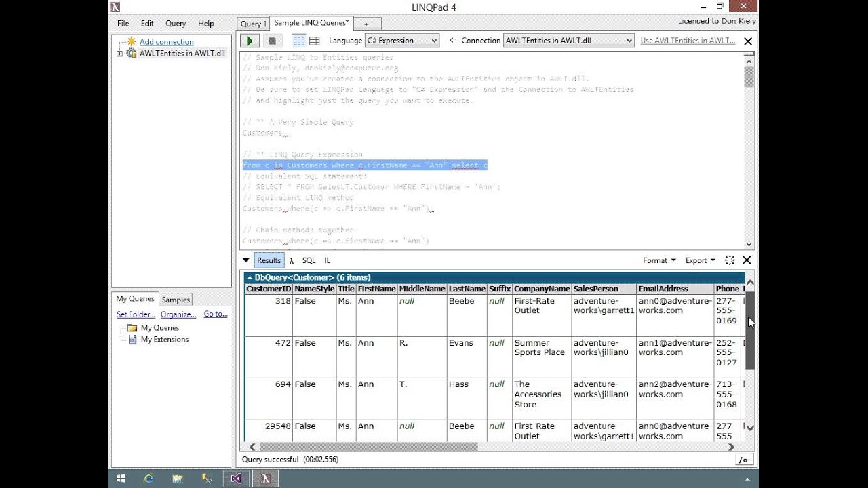Viewport: 868px width, 488px height.
Task: Click the results horizontal scrollbar thumb
Action: pyautogui.click(x=368, y=447)
